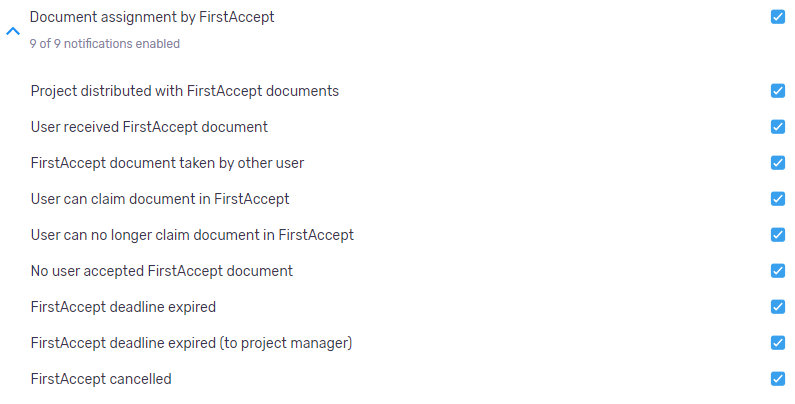This screenshot has height=404, width=795.
Task: Click the Document assignment by FirstAccept heading
Action: (x=152, y=17)
